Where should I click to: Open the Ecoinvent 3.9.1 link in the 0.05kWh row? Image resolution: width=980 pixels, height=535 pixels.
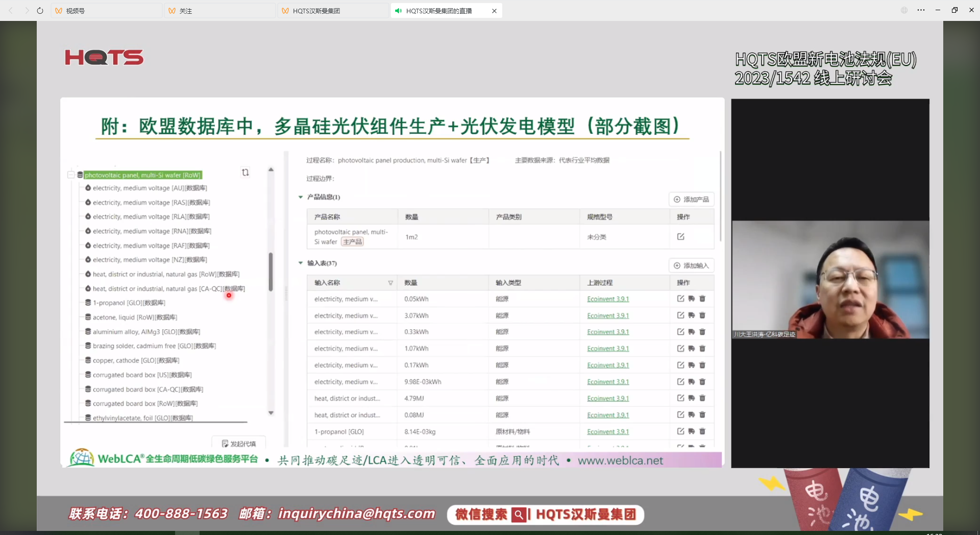(x=608, y=299)
